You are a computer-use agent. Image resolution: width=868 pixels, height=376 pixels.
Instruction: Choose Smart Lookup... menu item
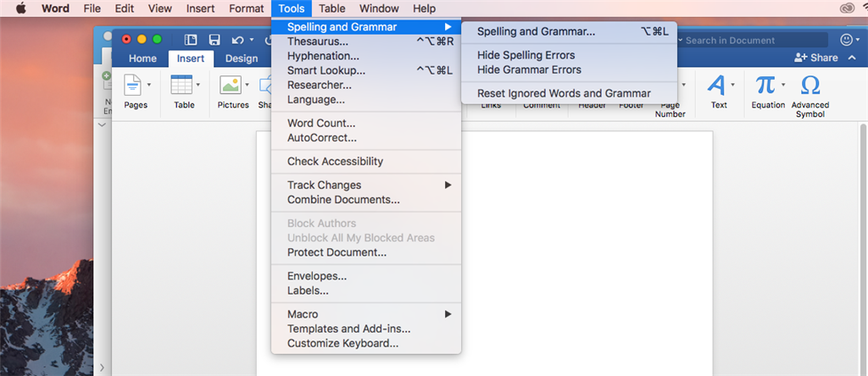coord(366,70)
